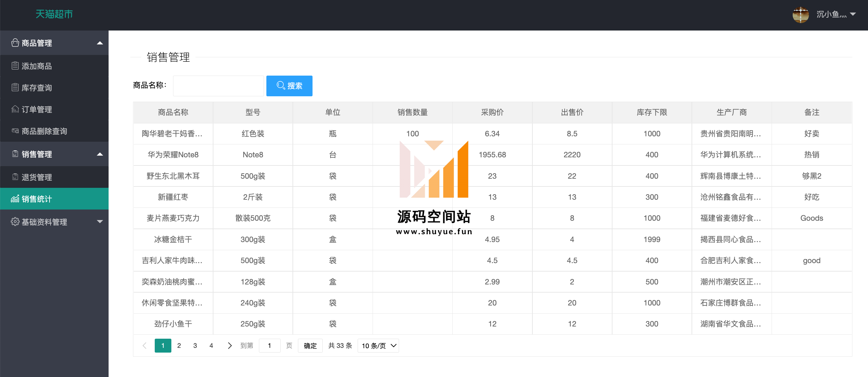This screenshot has height=377, width=868.
Task: Click the 搜索 search button
Action: (289, 86)
